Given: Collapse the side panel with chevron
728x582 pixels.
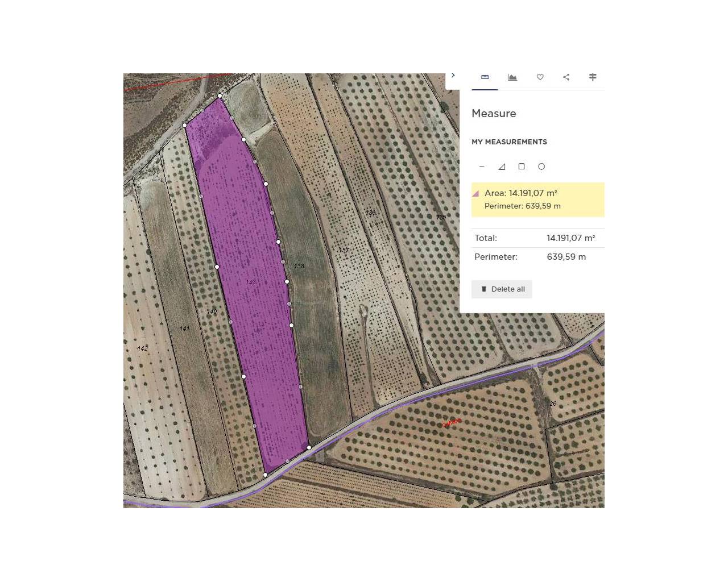Looking at the screenshot, I should point(453,75).
